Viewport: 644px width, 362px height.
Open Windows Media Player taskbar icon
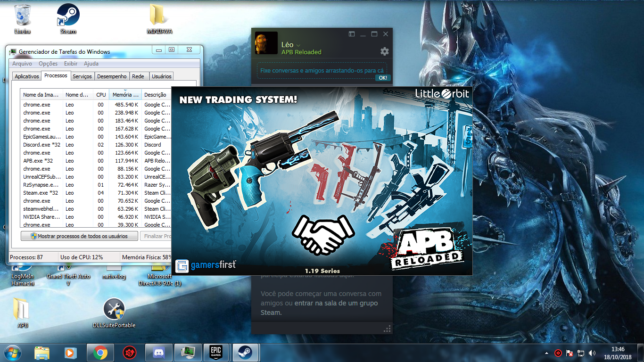click(x=70, y=353)
